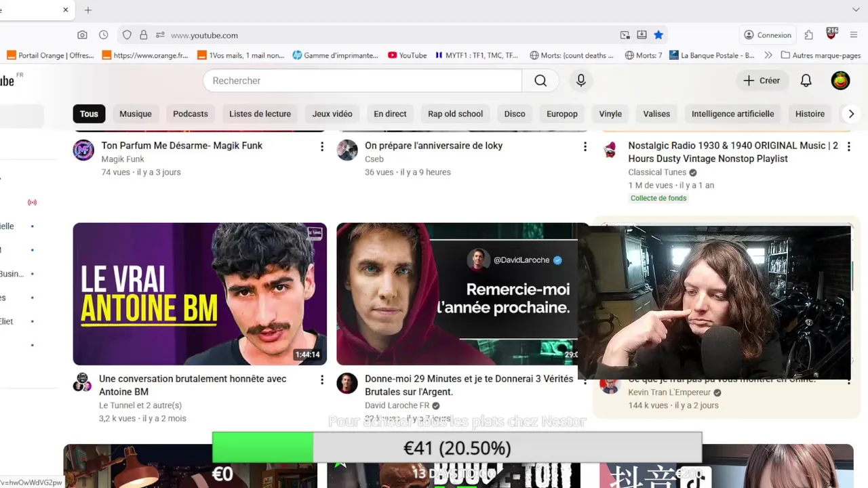Select the Histoire filter chip

tap(810, 114)
